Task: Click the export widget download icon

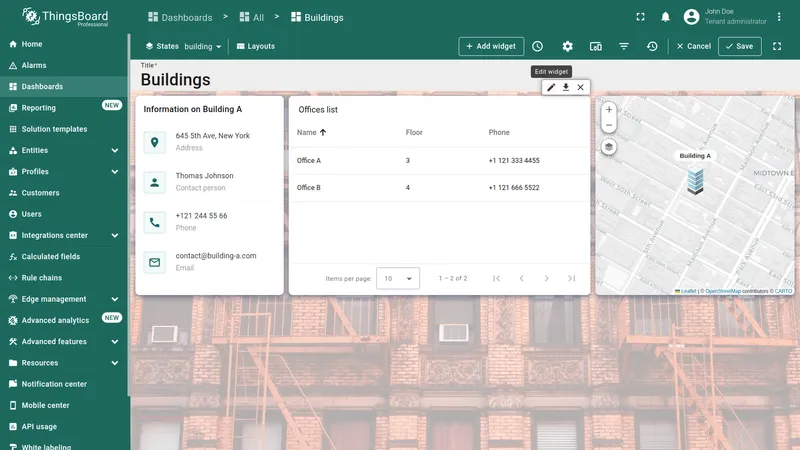Action: (566, 87)
